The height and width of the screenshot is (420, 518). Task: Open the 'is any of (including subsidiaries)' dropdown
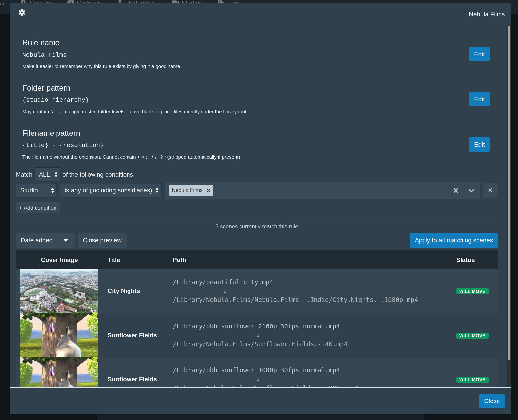[x=111, y=190]
